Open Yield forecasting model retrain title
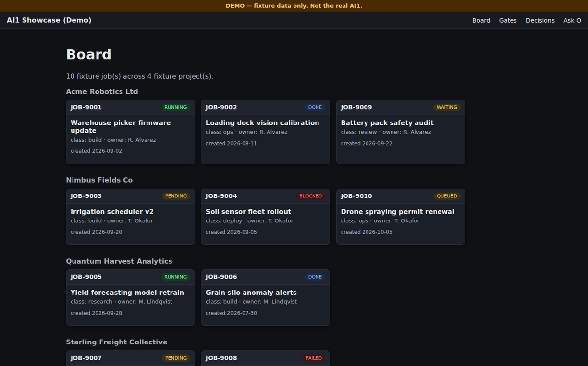 coord(127,293)
